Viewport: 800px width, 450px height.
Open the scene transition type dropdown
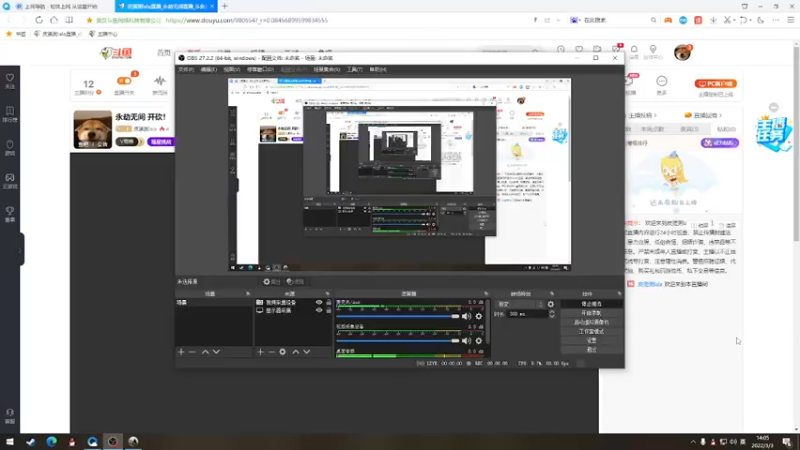pyautogui.click(x=520, y=304)
